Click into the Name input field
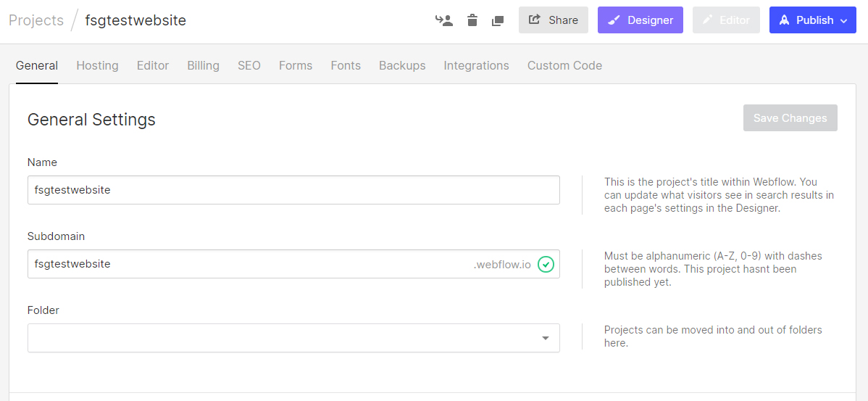 [x=293, y=190]
